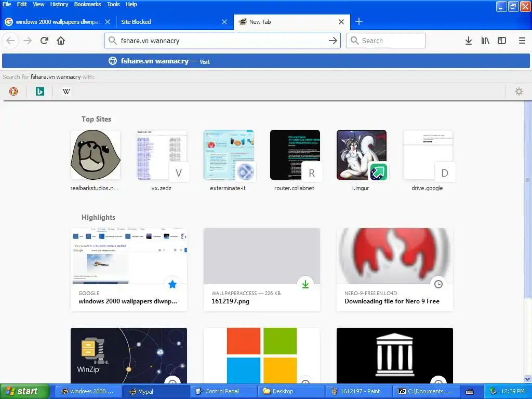The height and width of the screenshot is (399, 532).
Task: Open the Tools menu
Action: point(113,4)
